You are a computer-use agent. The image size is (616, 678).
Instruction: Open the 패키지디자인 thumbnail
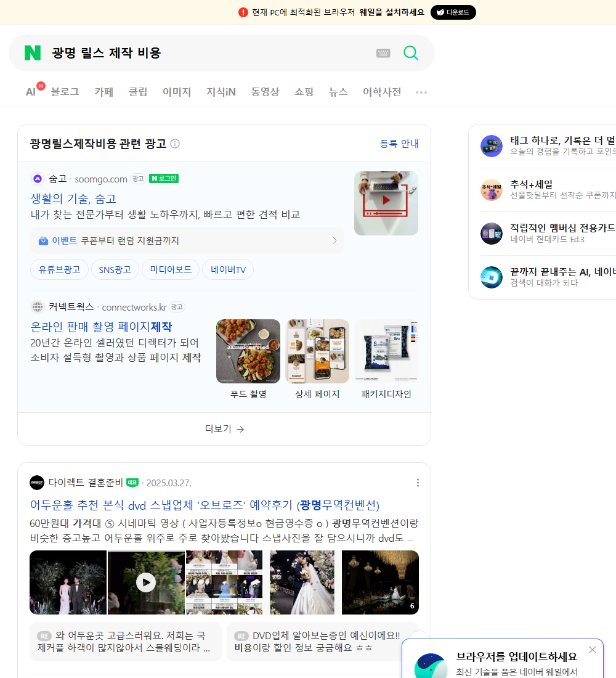pos(386,351)
